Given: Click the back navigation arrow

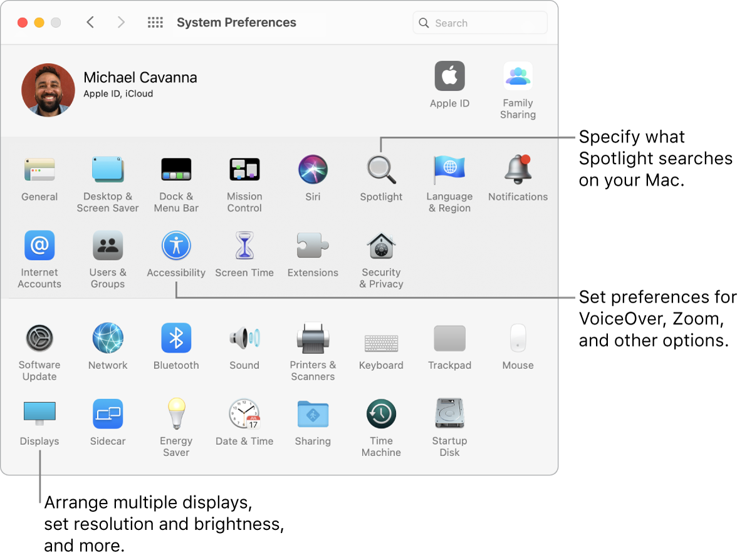Looking at the screenshot, I should point(90,22).
